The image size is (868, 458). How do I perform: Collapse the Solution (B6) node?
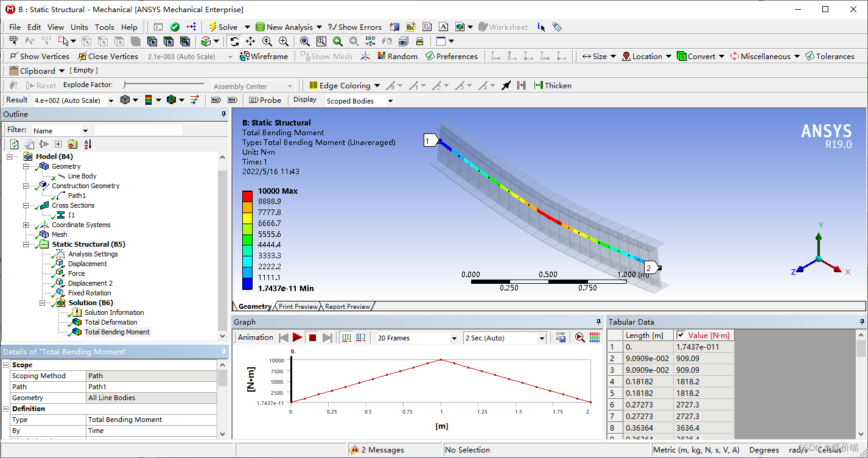pos(43,303)
